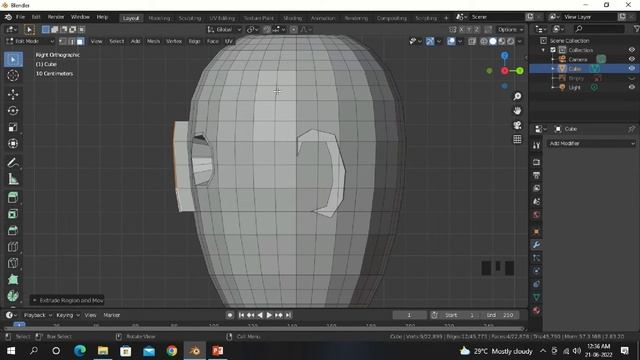This screenshot has width=640, height=360.
Task: Open Active Tool settings tab icon
Action: [536, 145]
